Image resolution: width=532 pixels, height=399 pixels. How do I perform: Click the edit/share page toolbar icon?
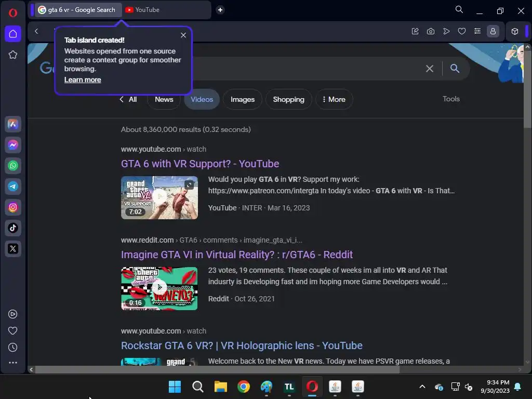click(x=415, y=32)
